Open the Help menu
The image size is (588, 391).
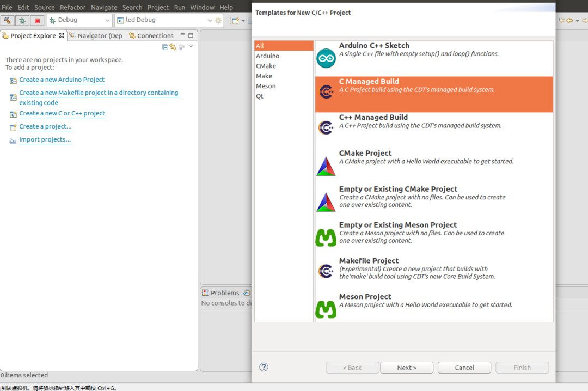click(x=226, y=7)
